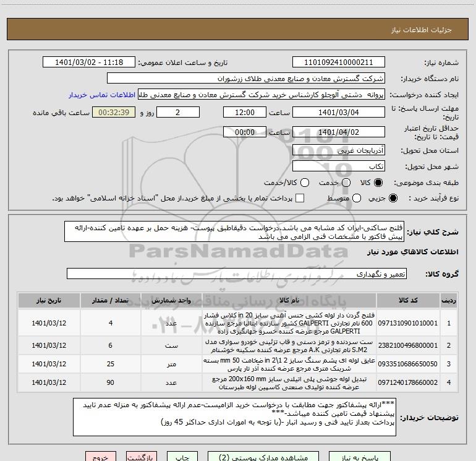Click quantity 6 in row 2
Screen dimensions: 476x461
pyautogui.click(x=111, y=345)
